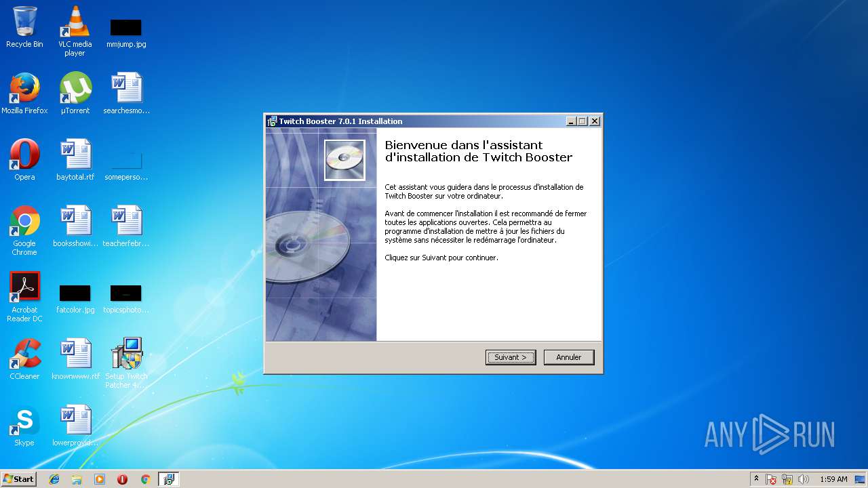
Task: Select the lowerprovid... Word document
Action: click(75, 426)
